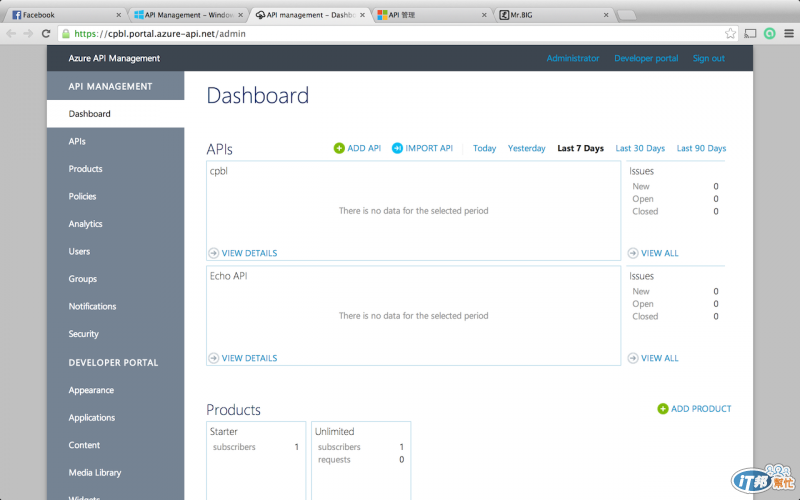Screen dimensions: 800x500
Task: Click the address bar URL
Action: click(x=160, y=34)
